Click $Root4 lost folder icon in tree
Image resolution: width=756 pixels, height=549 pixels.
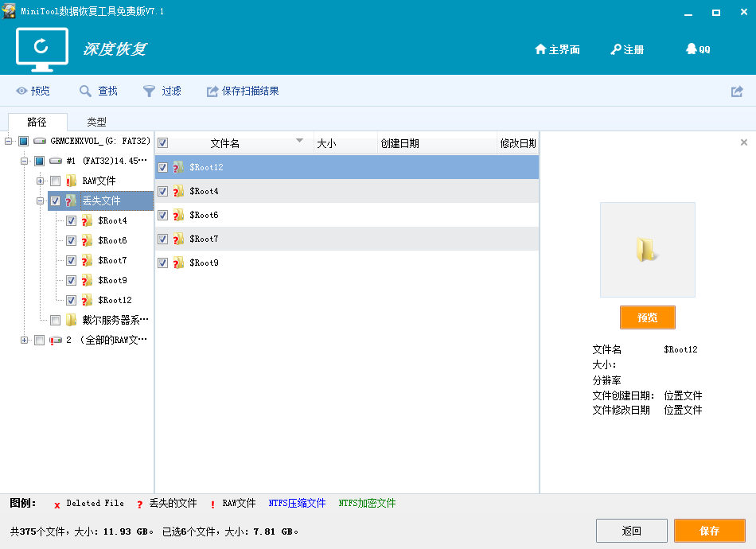87,220
